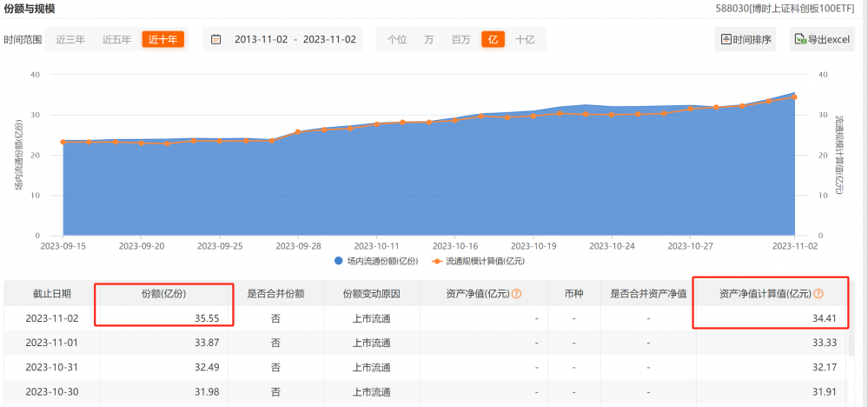Toggle the blue 场内流通份额 legend marker
868x407 pixels.
tap(338, 261)
